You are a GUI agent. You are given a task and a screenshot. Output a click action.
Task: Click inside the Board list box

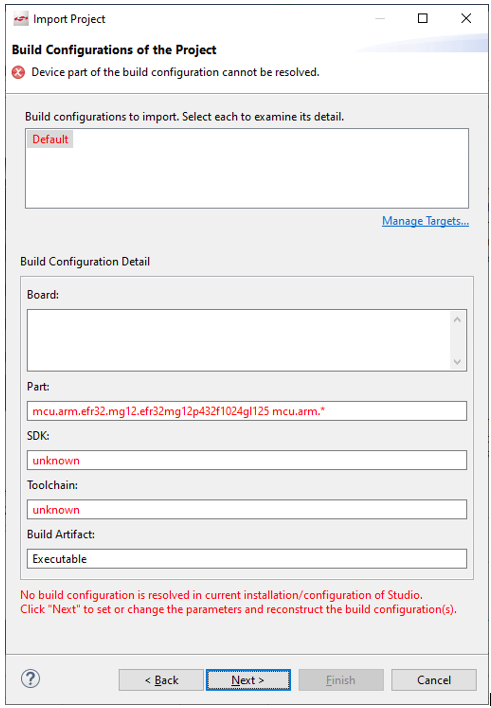tap(238, 340)
